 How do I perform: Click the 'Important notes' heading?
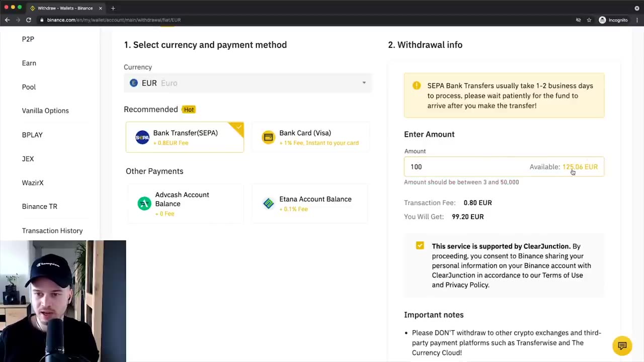coord(434,315)
